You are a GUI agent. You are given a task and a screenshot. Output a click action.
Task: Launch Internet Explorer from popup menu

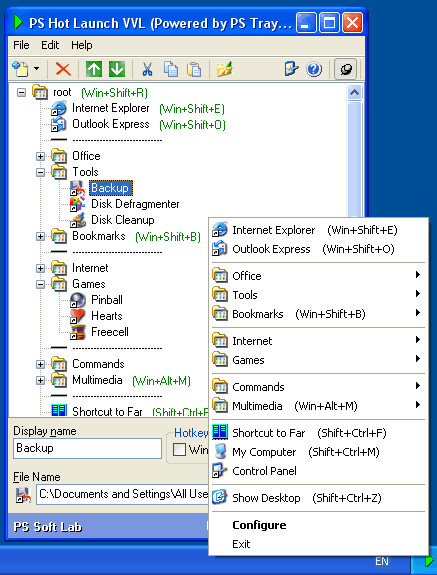pos(318,230)
